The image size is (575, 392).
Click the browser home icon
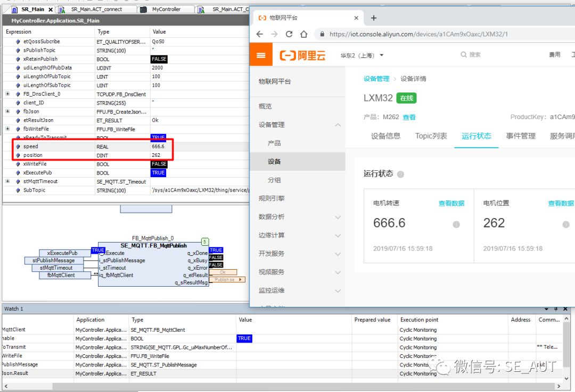click(304, 33)
